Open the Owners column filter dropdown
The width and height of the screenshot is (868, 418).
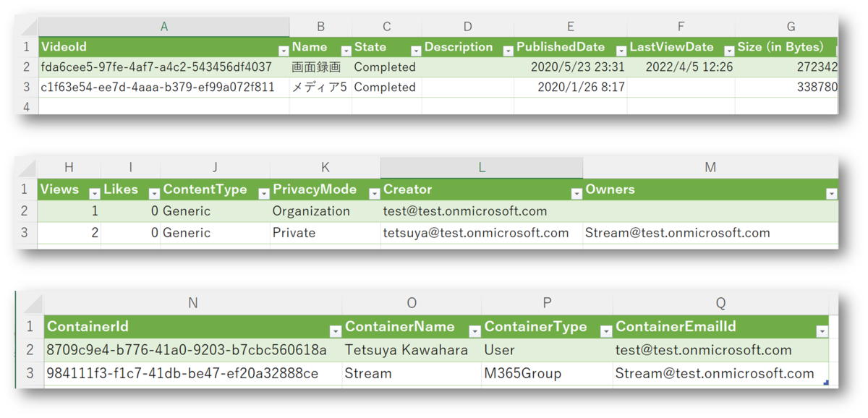pyautogui.click(x=831, y=194)
